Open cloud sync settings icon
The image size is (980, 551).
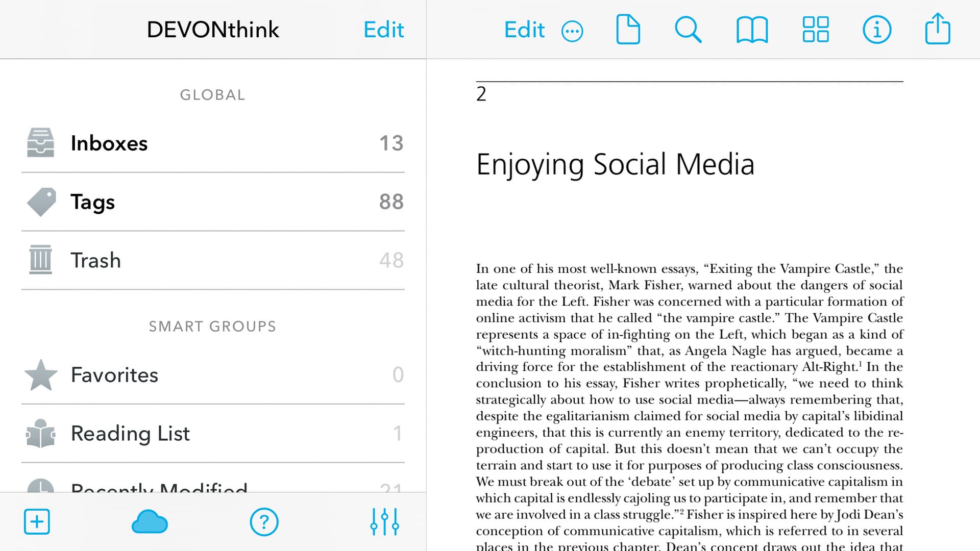[150, 522]
